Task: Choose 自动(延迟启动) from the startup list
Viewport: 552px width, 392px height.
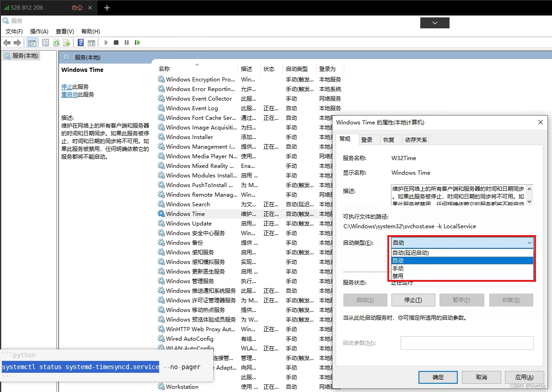Action: pos(462,252)
